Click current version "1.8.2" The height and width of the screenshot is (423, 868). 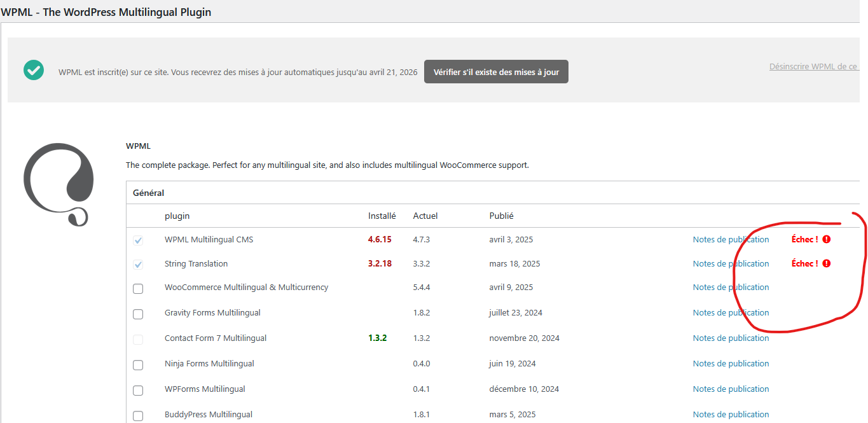(422, 313)
